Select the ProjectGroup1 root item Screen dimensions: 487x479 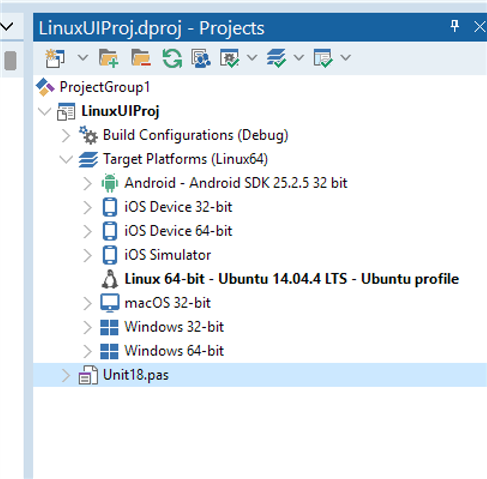[x=104, y=87]
